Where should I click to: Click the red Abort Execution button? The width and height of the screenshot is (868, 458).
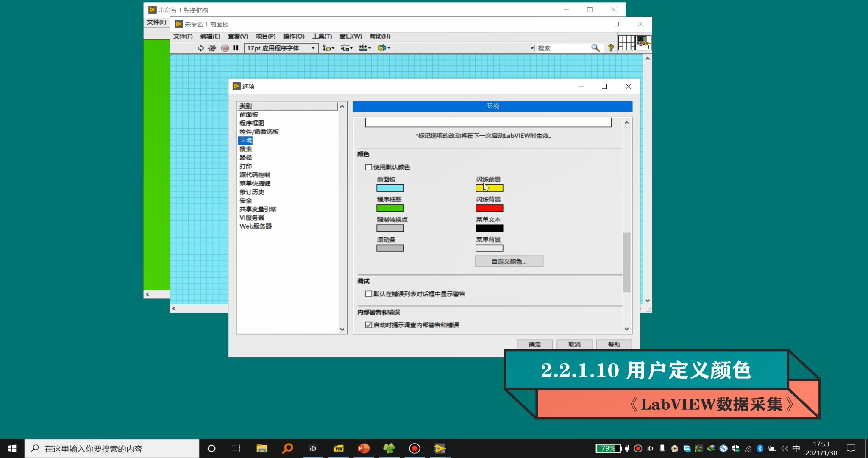[x=225, y=48]
